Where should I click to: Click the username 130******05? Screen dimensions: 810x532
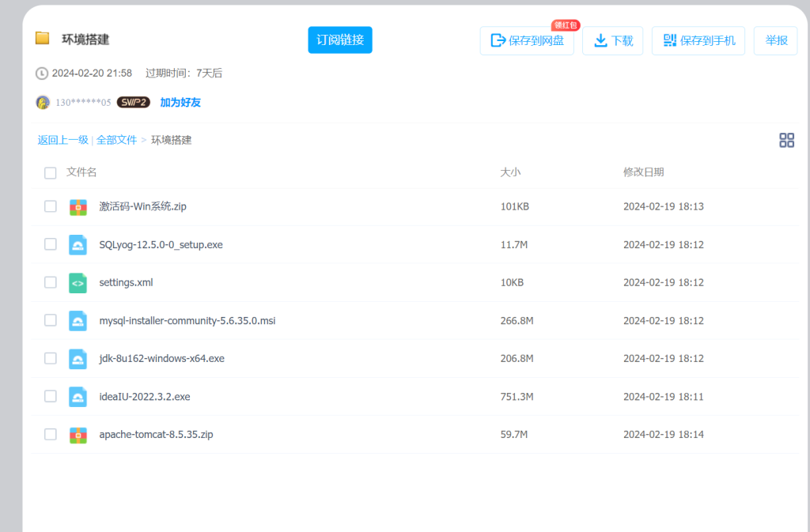pos(83,102)
